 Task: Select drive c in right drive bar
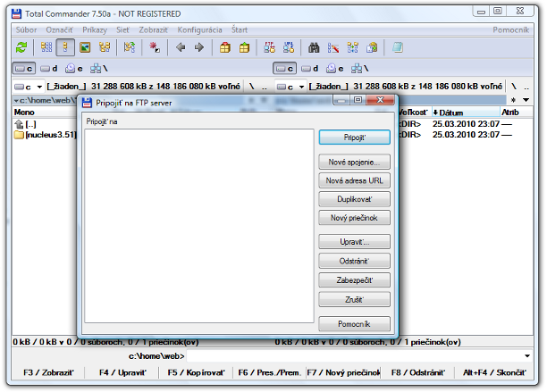click(x=284, y=69)
